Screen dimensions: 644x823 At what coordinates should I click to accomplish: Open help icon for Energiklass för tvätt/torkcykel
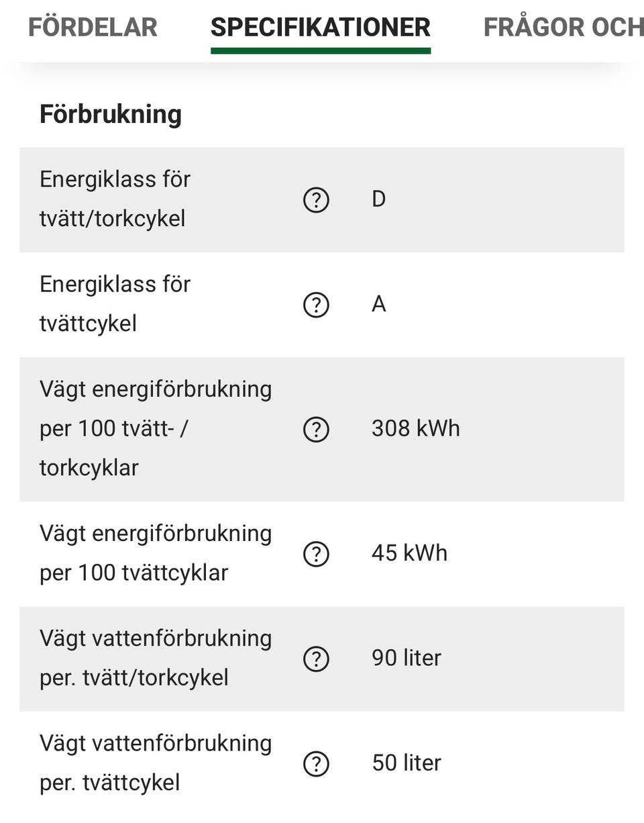(x=316, y=200)
